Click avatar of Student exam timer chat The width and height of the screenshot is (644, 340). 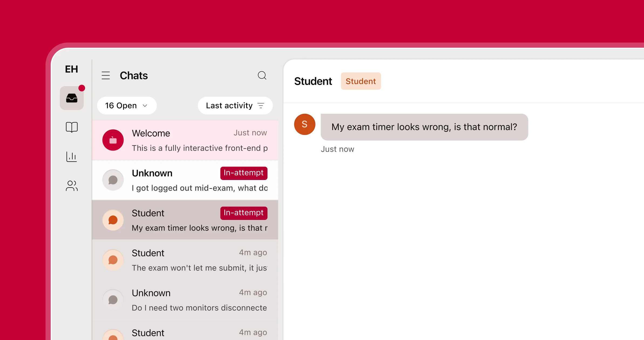click(x=113, y=220)
